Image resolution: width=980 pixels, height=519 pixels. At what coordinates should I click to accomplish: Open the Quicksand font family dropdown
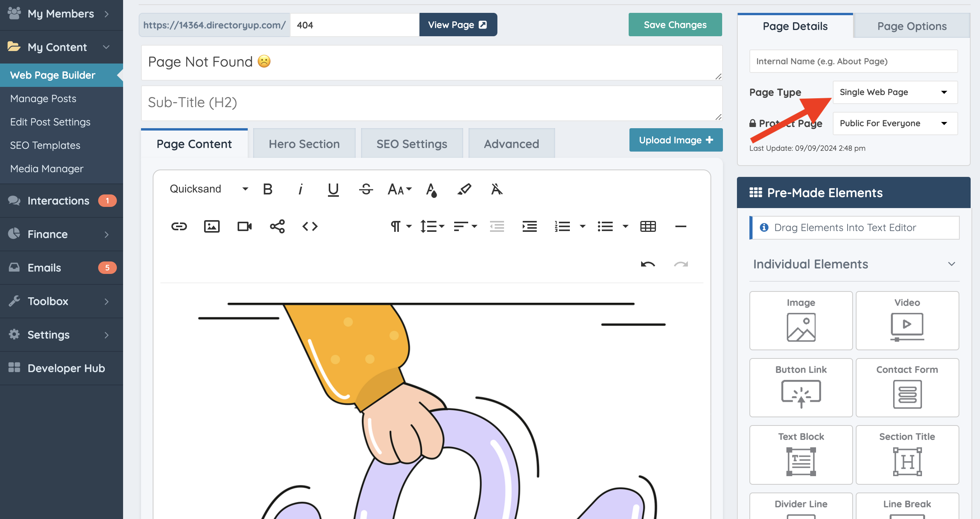click(208, 189)
